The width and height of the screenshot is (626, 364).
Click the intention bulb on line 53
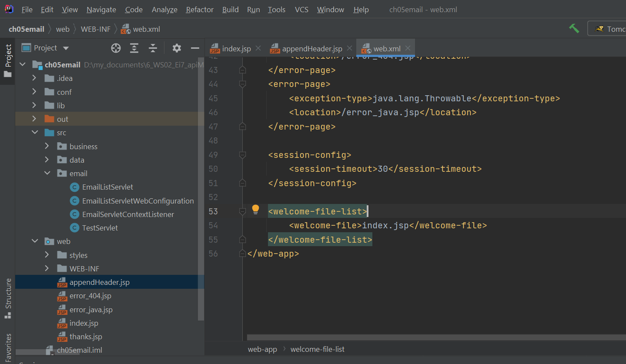[x=256, y=210]
